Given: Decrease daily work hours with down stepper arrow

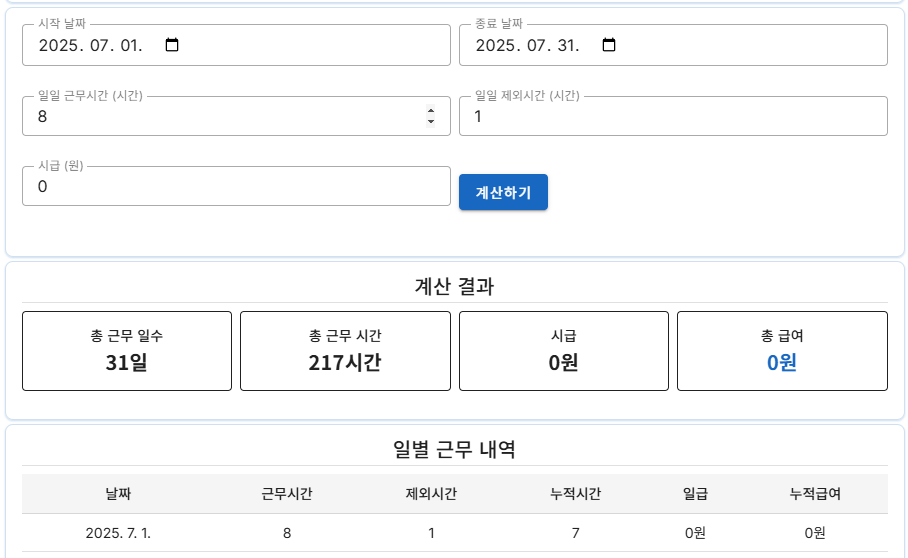Looking at the screenshot, I should tap(430, 122).
